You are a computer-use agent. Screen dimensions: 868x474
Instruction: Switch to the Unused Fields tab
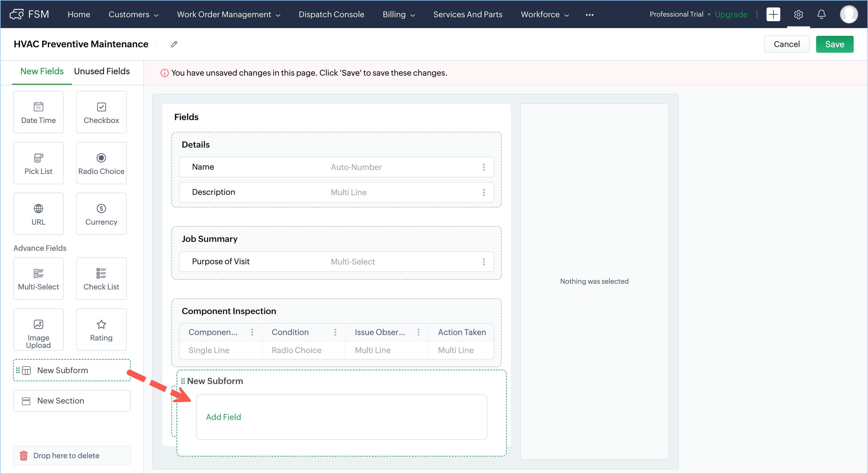click(x=102, y=71)
